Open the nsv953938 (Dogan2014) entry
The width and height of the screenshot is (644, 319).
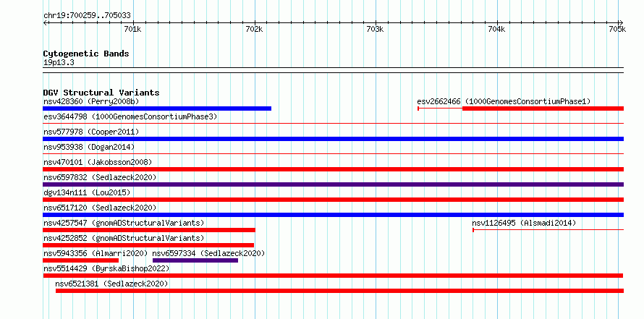click(89, 147)
